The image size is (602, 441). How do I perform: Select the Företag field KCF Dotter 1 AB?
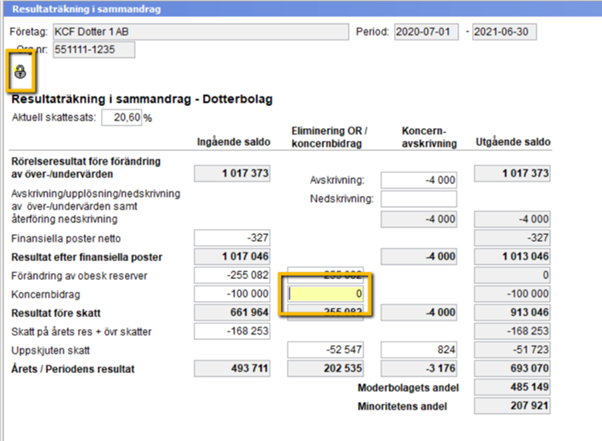tap(201, 32)
